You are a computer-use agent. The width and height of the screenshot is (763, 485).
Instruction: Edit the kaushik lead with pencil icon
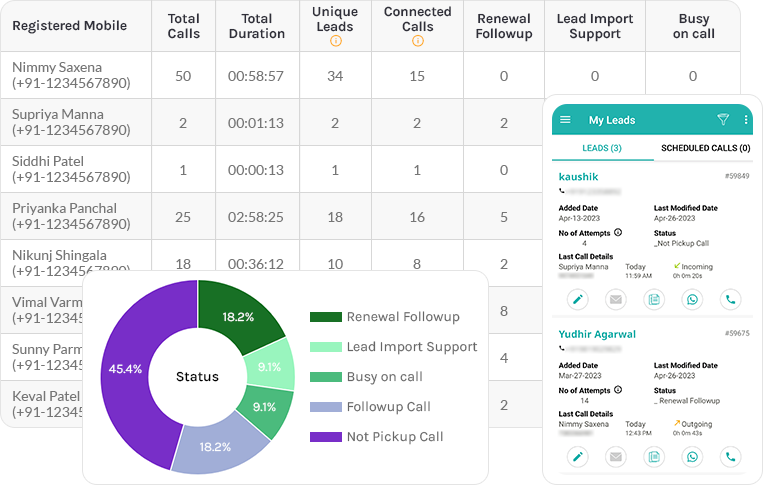point(577,298)
